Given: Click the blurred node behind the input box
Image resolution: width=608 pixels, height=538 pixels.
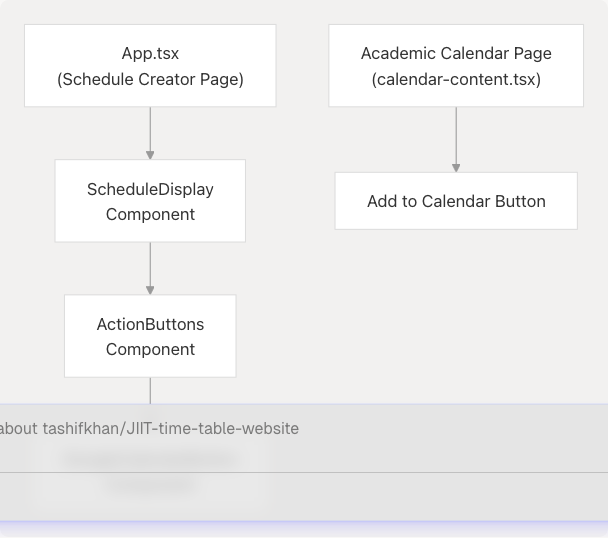Looking at the screenshot, I should coord(150,472).
